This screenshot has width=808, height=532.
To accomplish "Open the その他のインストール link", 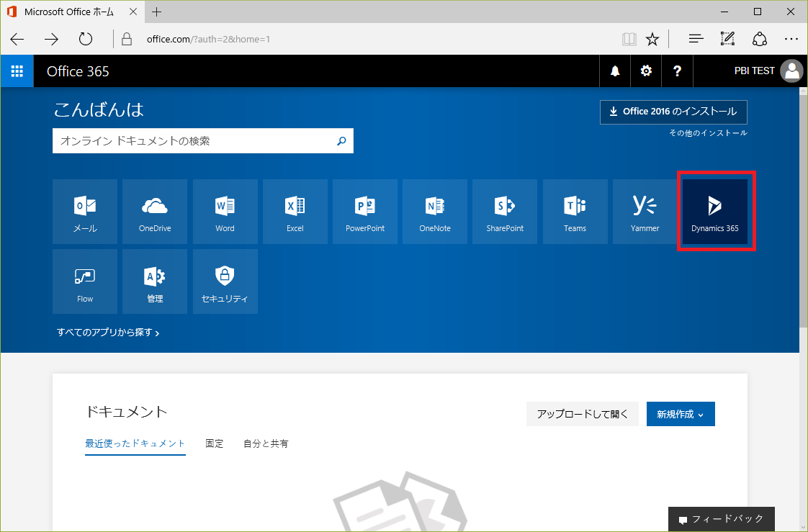I will (708, 133).
